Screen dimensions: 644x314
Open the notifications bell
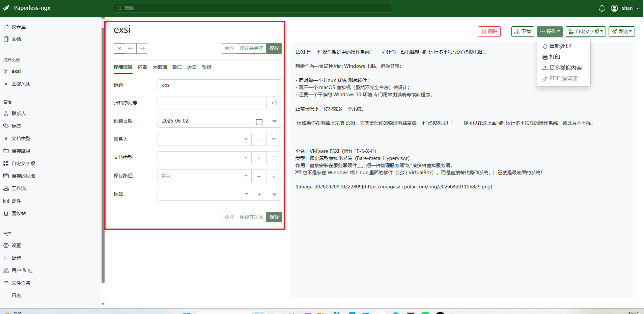(602, 8)
